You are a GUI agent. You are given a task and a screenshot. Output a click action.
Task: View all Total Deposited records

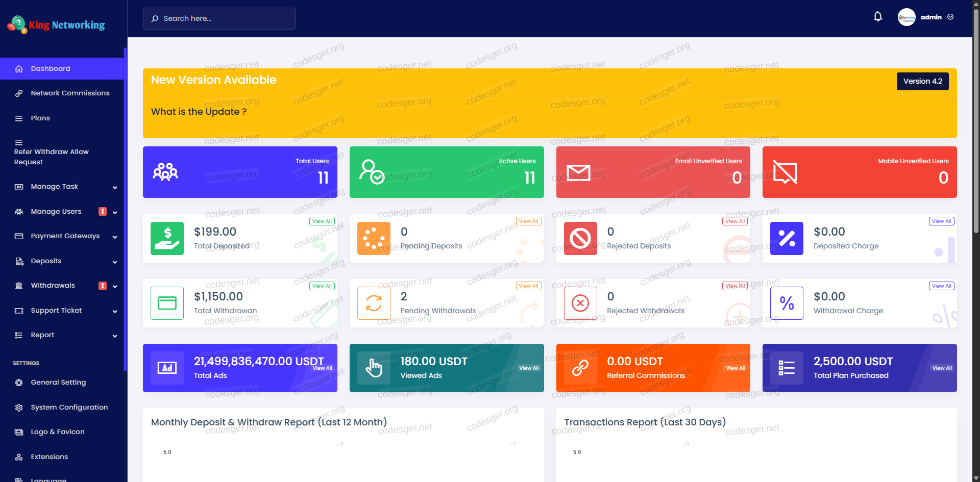click(322, 221)
